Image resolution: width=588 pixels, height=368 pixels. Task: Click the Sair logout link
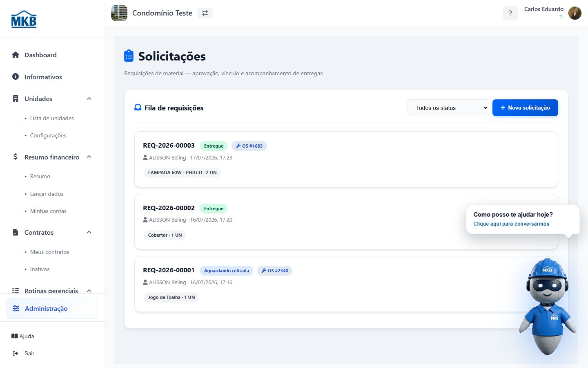pos(29,353)
